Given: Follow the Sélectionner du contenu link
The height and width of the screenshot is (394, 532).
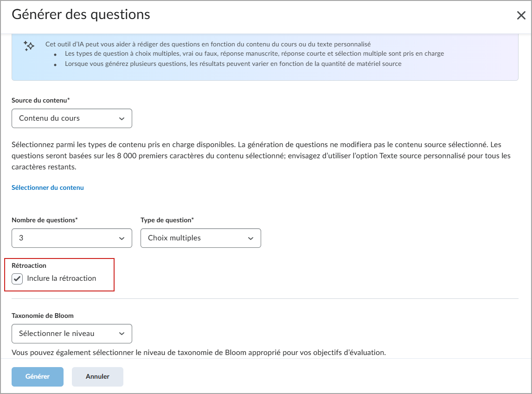Looking at the screenshot, I should click(48, 187).
